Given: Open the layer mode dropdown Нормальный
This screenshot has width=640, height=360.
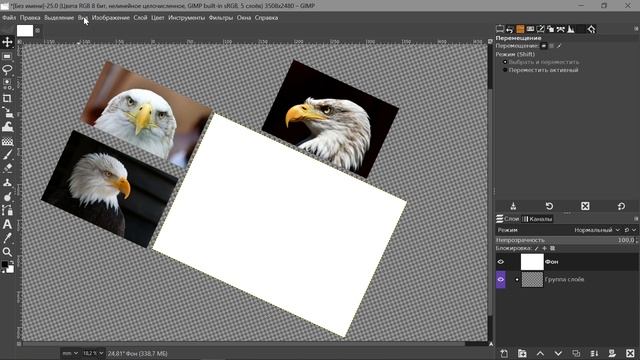Looking at the screenshot, I should point(596,230).
